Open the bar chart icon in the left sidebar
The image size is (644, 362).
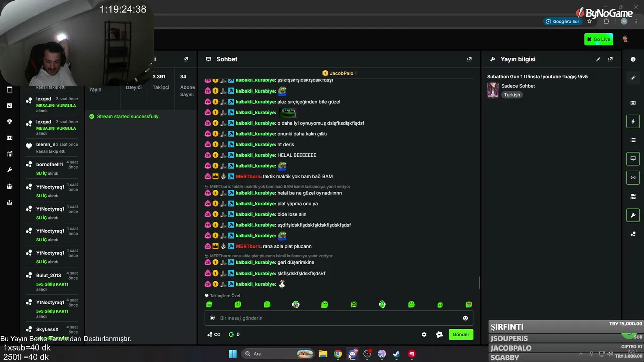[9, 106]
